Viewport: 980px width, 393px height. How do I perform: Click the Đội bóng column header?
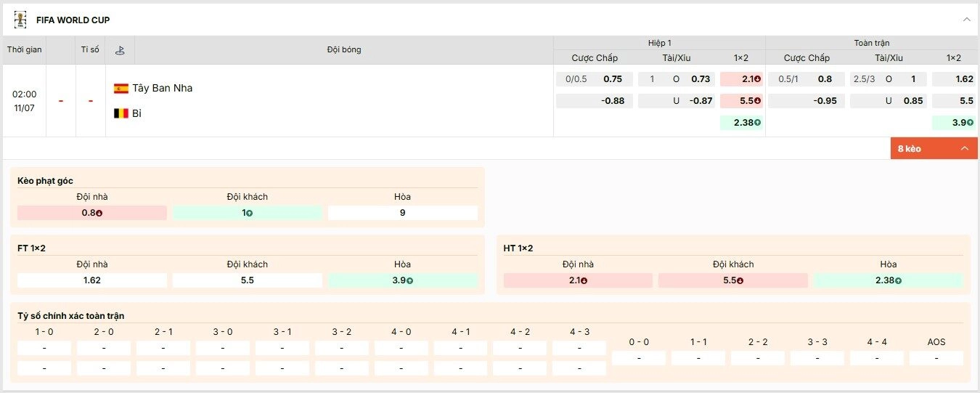point(344,50)
